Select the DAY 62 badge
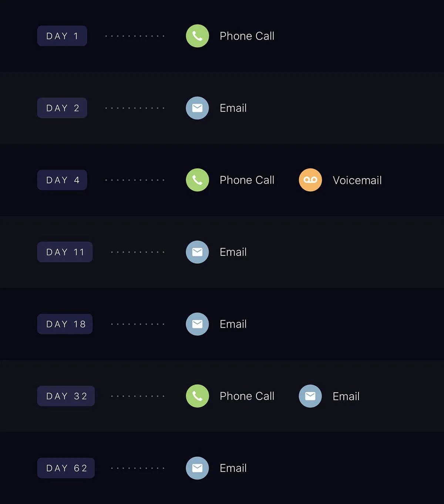Viewport: 444px width, 504px height. tap(66, 468)
